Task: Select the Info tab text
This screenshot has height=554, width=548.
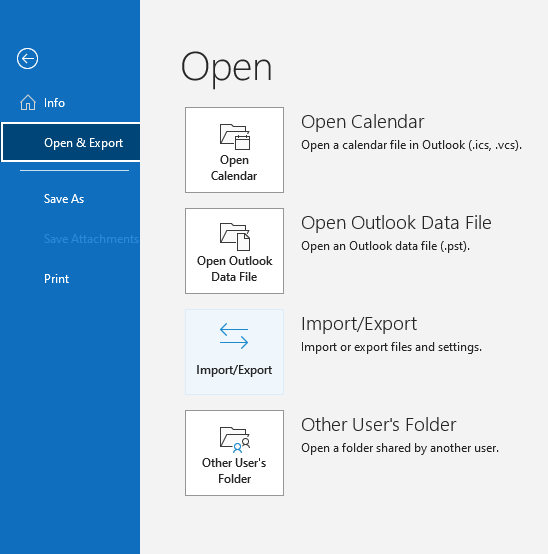Action: coord(54,103)
